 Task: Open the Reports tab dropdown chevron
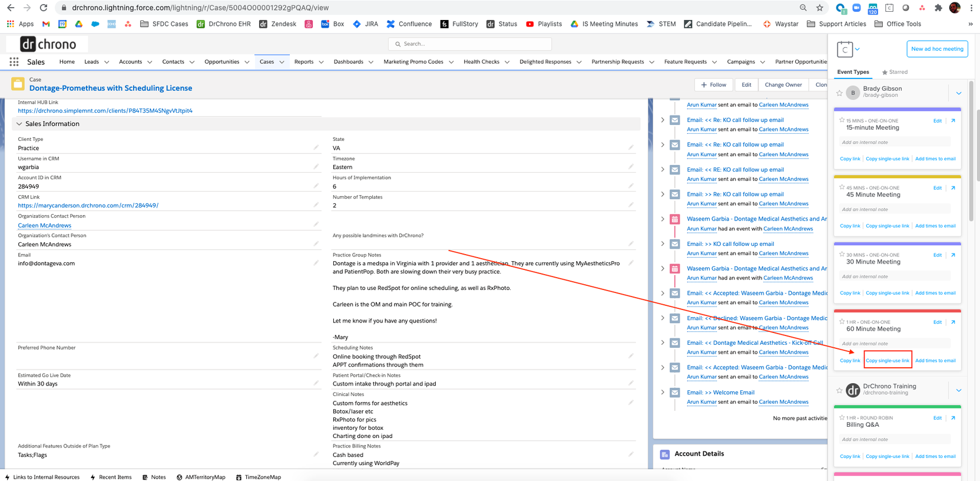click(x=321, y=62)
